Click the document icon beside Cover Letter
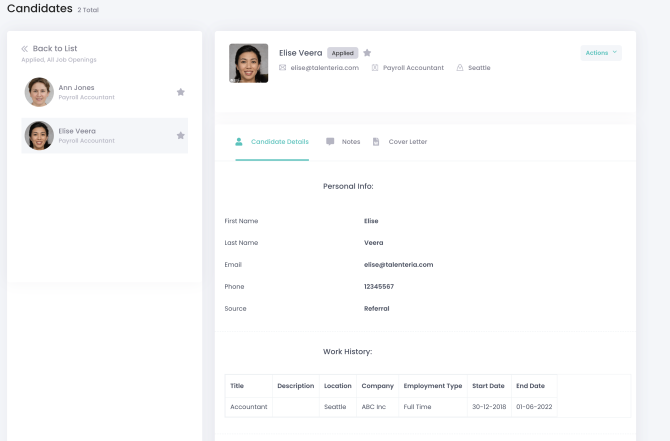 coord(376,142)
